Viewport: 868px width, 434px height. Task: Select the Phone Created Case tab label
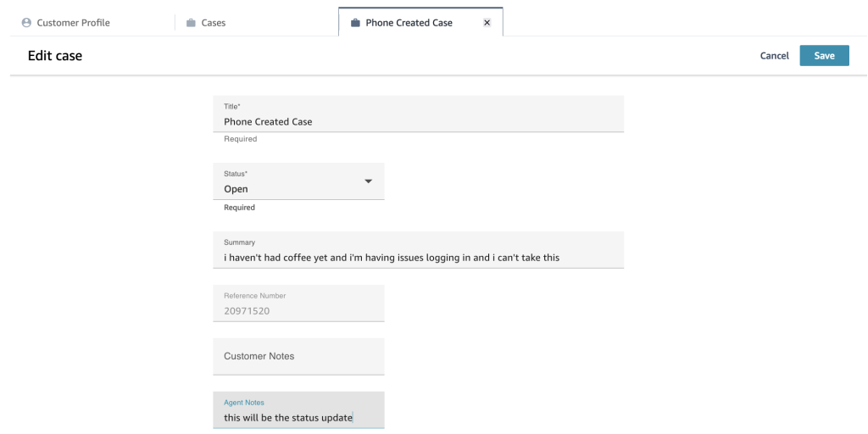click(x=409, y=23)
